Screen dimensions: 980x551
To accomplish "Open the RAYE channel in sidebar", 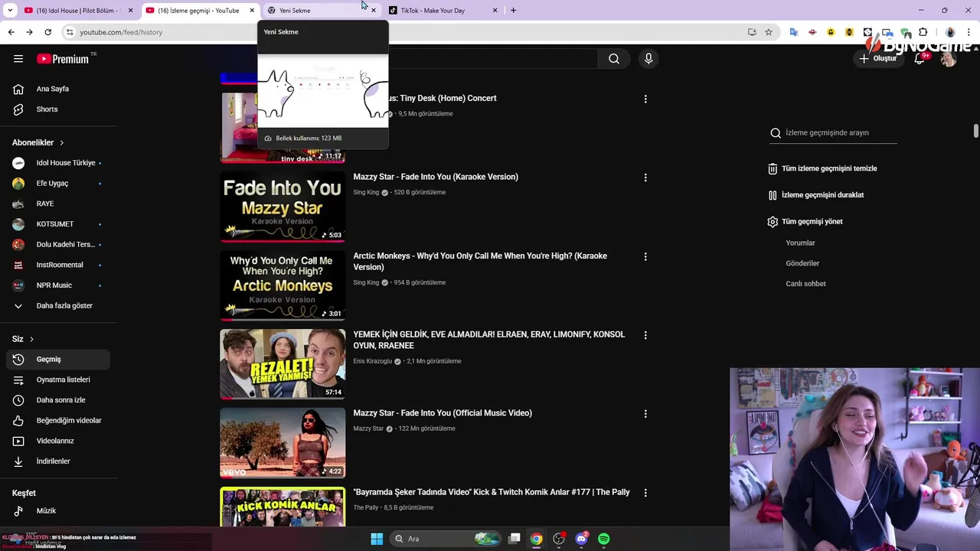I will coord(58,204).
